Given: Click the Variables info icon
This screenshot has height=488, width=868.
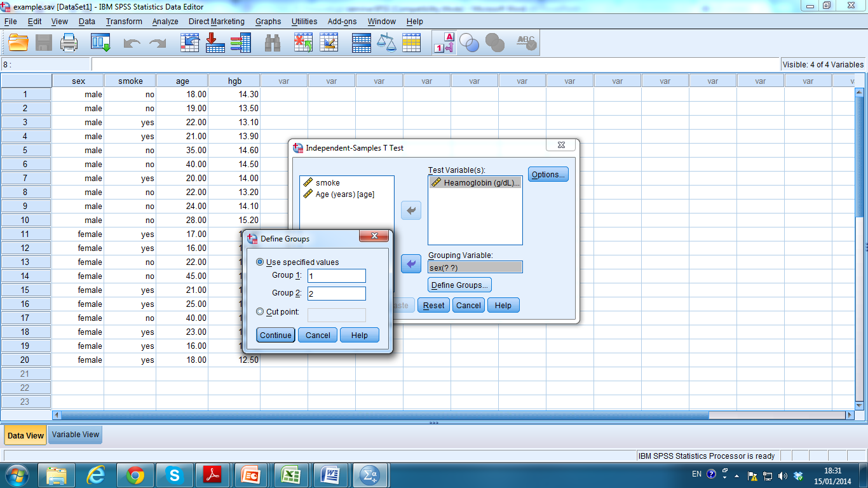Looking at the screenshot, I should pos(241,43).
